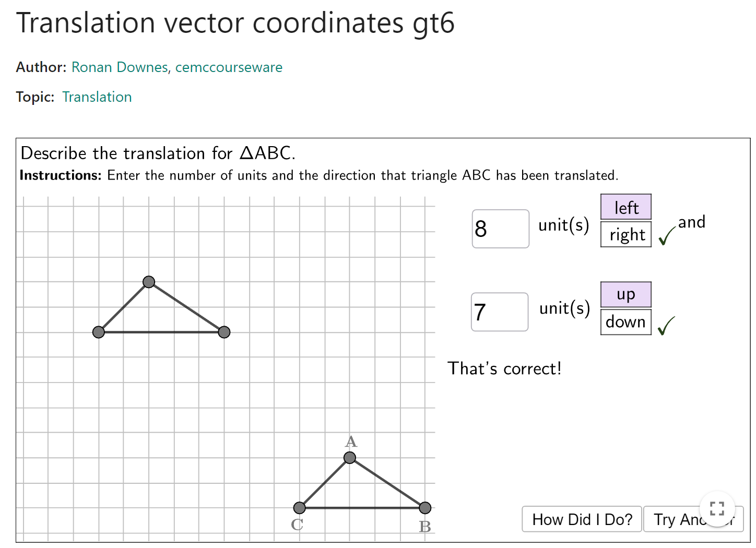Click the fullscreen icon on the applet

tap(717, 509)
